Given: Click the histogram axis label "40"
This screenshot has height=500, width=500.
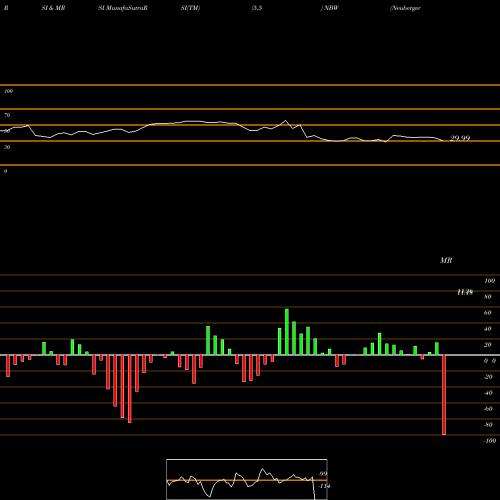Looking at the screenshot, I should coord(488,329).
